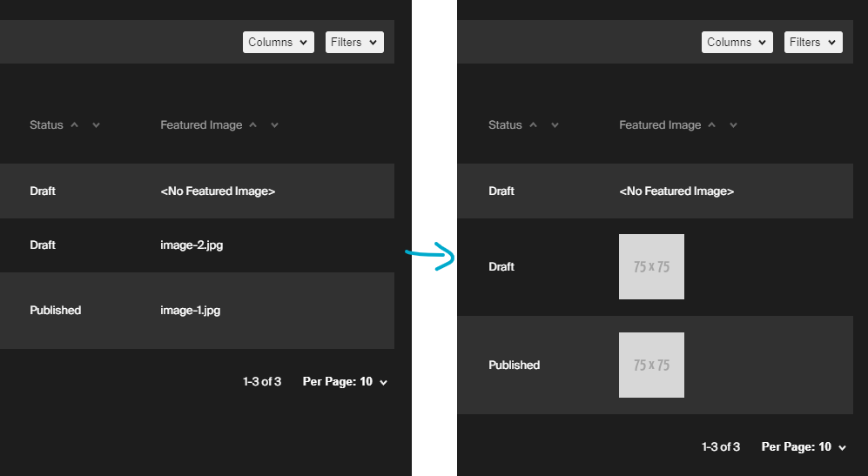Sort Featured Image descending in right panel

733,125
